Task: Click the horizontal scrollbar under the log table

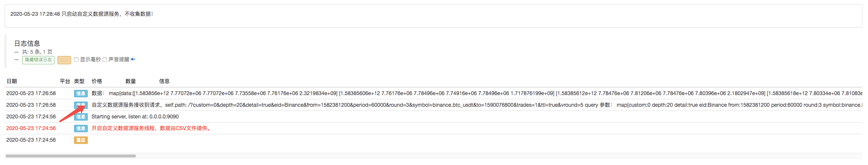Action: (x=71, y=156)
